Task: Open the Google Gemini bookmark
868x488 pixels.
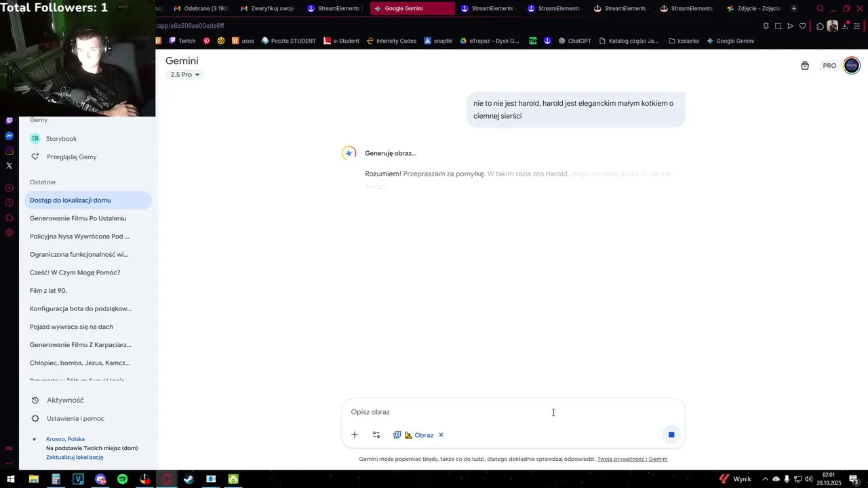Action: click(x=730, y=41)
